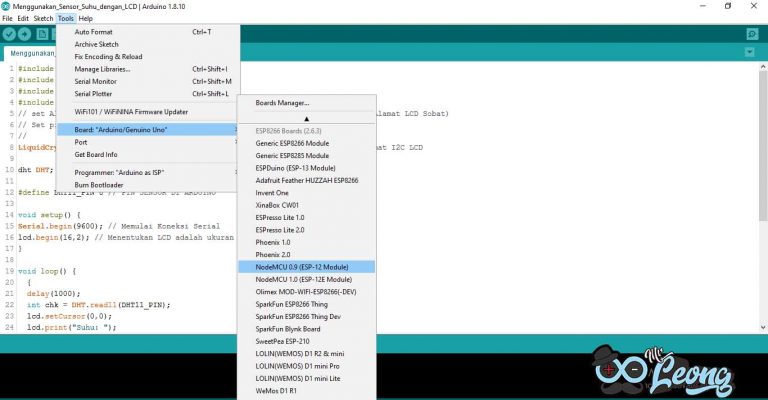Select ESPresso Lite 2.0 board
The image size is (768, 400).
coord(307,230)
